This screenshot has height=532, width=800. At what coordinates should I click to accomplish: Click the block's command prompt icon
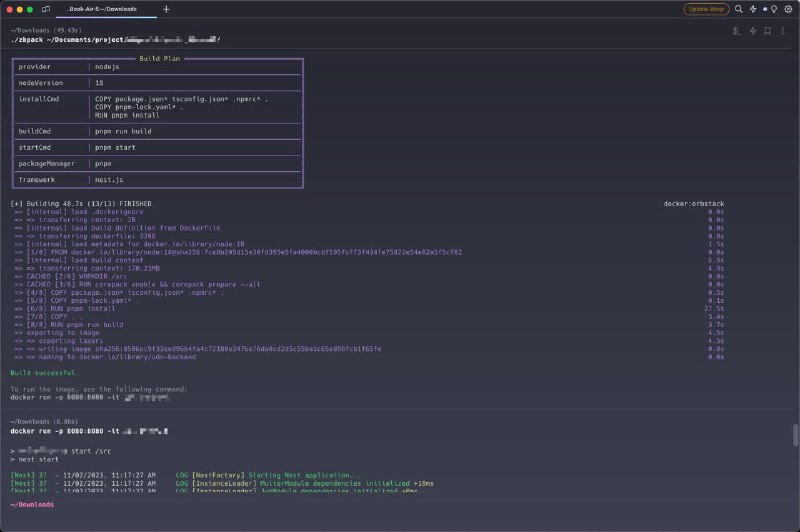pyautogui.click(x=737, y=31)
